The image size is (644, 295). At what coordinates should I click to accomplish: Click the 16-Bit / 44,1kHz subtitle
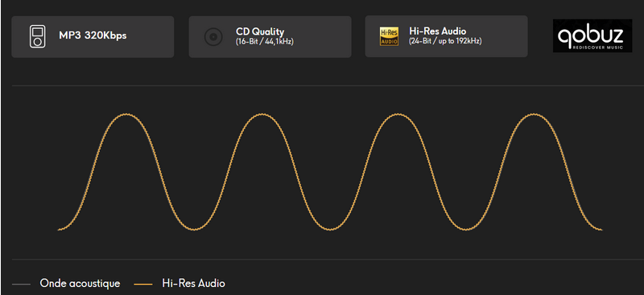[x=265, y=42]
